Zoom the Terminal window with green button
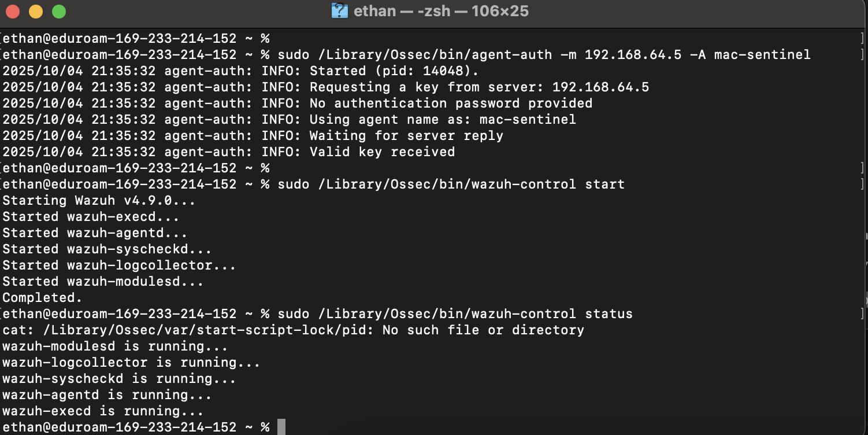This screenshot has height=435, width=868. [59, 11]
